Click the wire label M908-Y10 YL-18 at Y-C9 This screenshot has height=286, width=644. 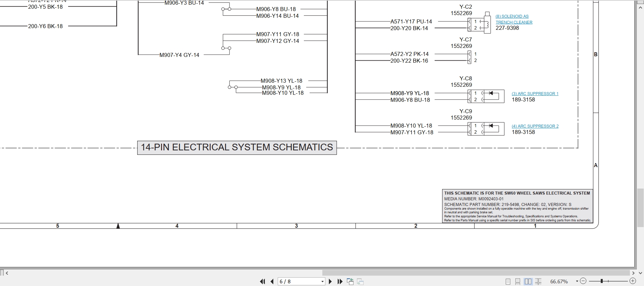tap(411, 126)
